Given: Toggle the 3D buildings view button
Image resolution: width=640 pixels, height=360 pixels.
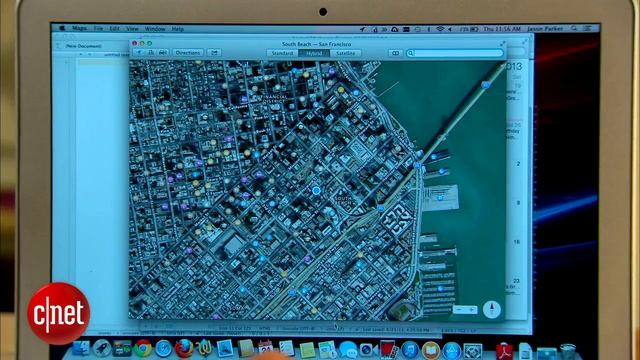Looking at the screenshot, I should (151, 53).
